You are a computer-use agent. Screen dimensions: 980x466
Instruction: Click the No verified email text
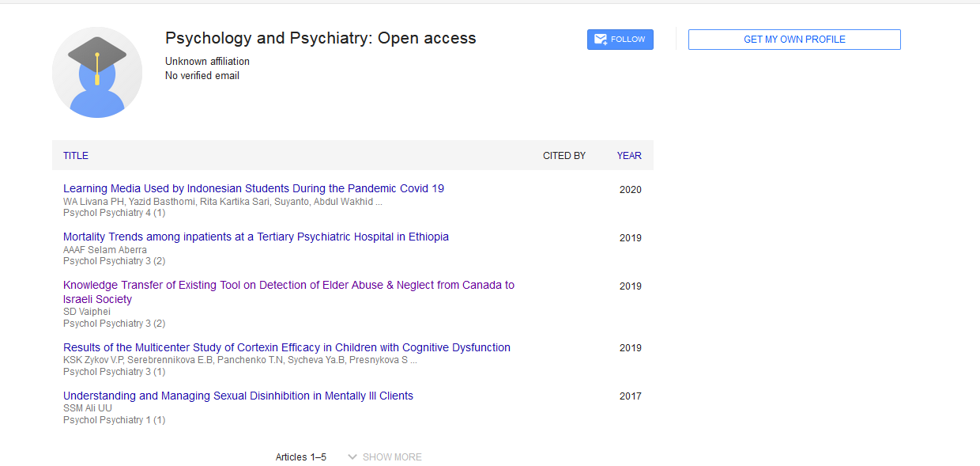[202, 76]
